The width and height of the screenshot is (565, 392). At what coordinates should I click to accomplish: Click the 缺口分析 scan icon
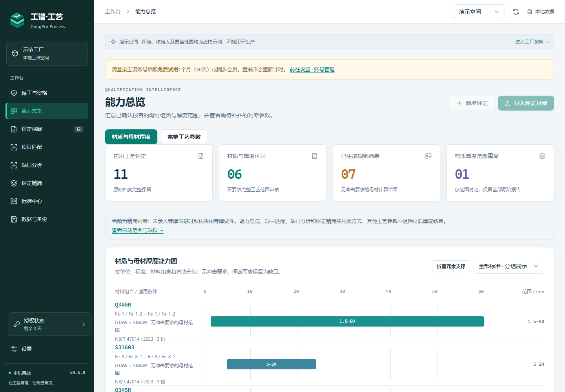[x=14, y=165]
